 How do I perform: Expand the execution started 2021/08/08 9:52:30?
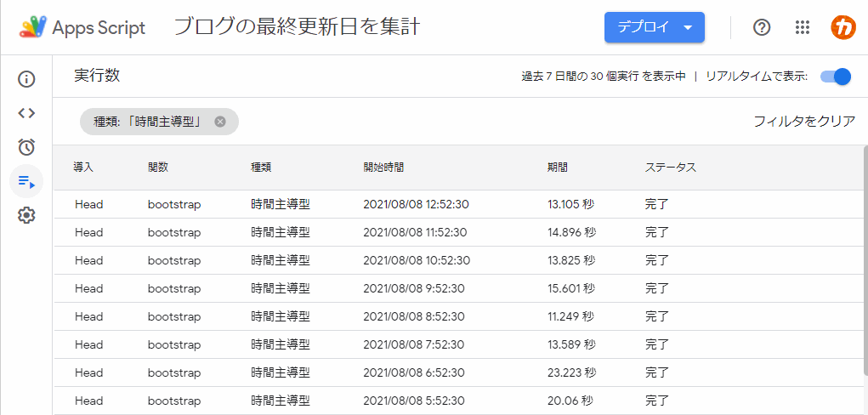coord(459,288)
